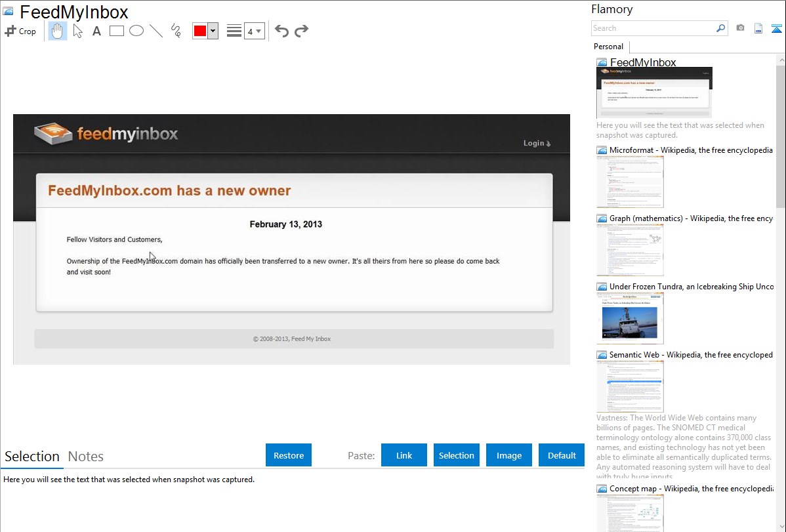Choose the text annotation tool
786x532 pixels.
coord(96,31)
